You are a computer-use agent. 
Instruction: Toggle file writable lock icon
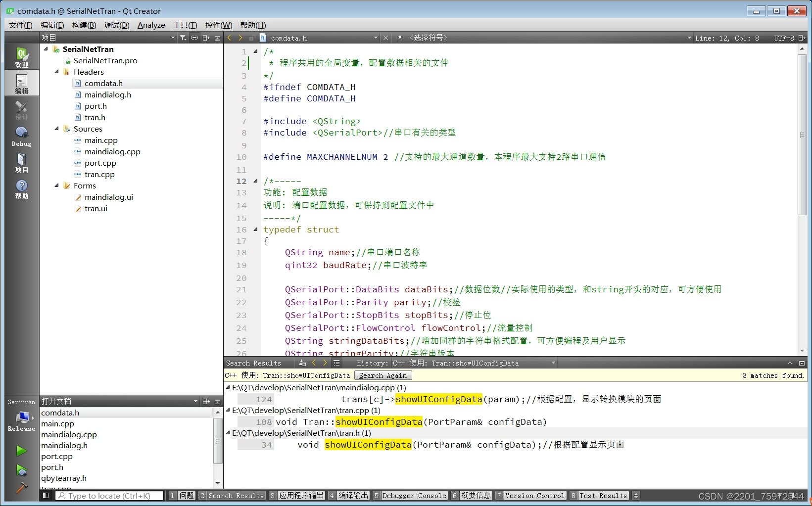click(x=251, y=38)
